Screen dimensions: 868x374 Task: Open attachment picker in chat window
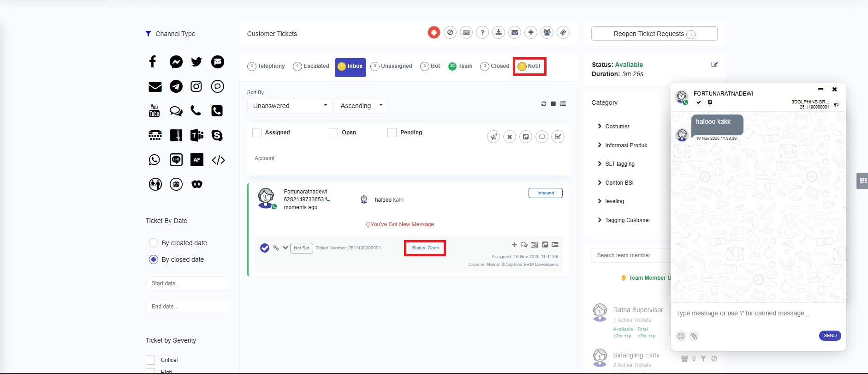(694, 336)
